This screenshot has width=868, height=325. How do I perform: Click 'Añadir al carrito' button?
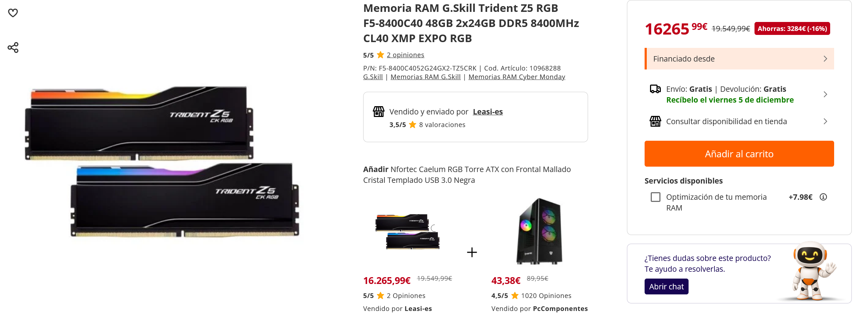(x=739, y=154)
